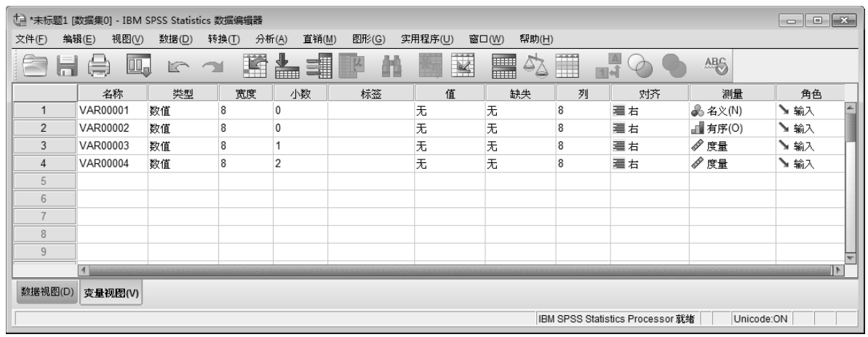This screenshot has width=868, height=337.
Task: Click the empty label cell of VAR00001
Action: [372, 111]
